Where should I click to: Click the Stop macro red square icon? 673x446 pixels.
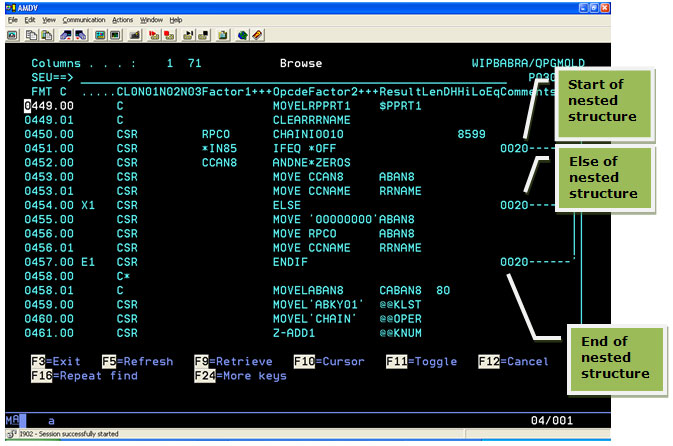(x=169, y=35)
